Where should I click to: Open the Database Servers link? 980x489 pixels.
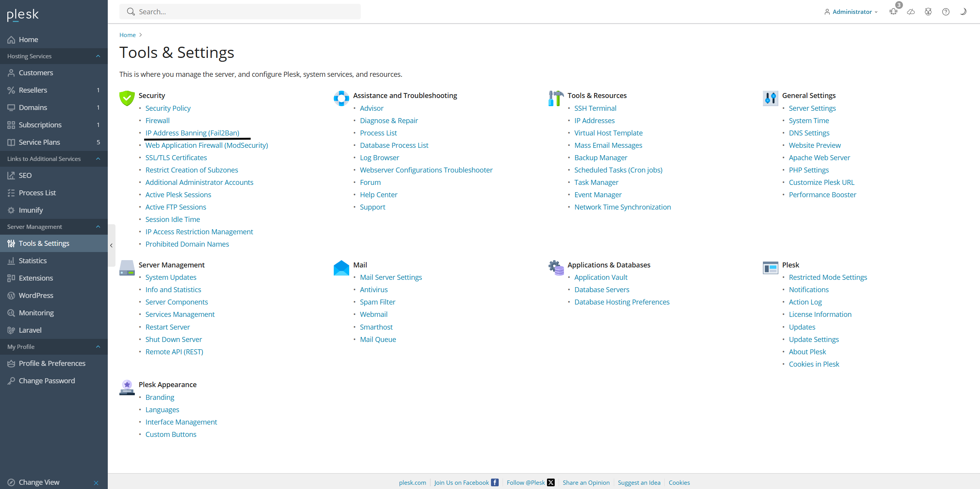(602, 289)
